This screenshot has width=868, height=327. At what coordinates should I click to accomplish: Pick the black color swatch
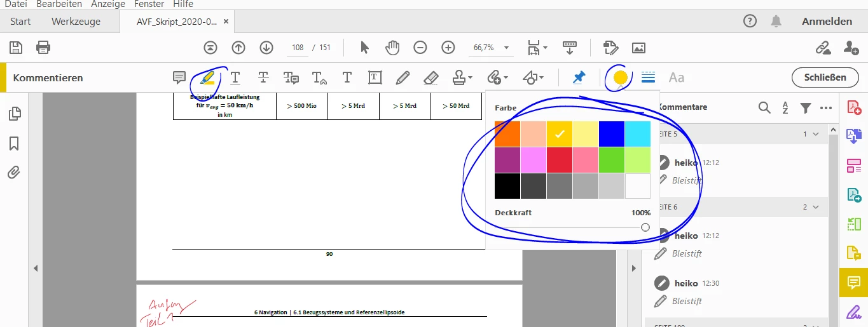tap(507, 186)
